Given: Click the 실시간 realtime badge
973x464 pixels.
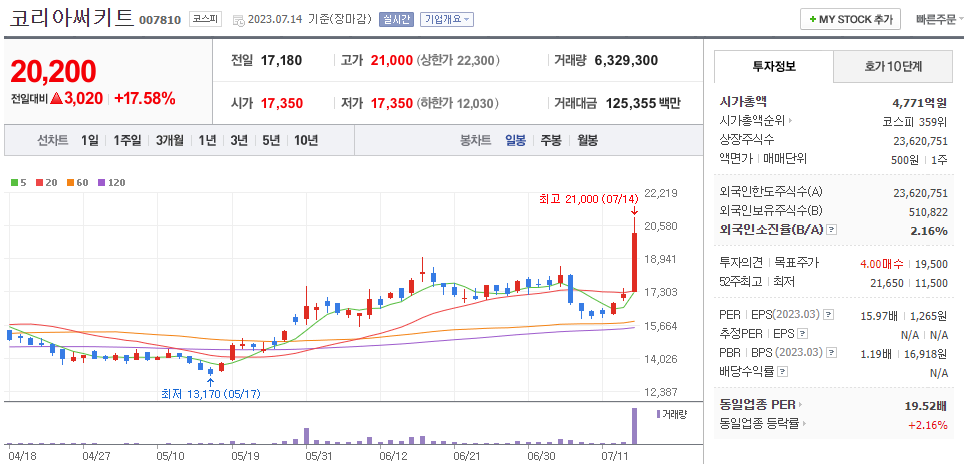Looking at the screenshot, I should [x=397, y=19].
